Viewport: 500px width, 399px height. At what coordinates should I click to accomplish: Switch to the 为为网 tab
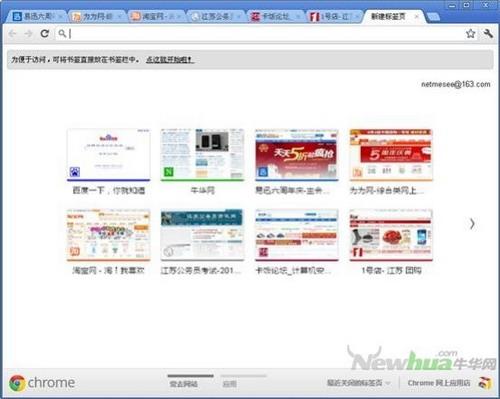[x=96, y=16]
